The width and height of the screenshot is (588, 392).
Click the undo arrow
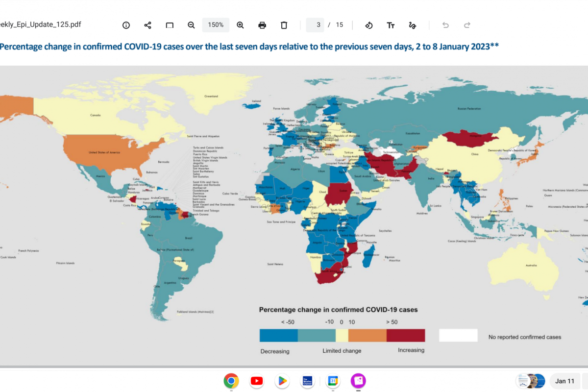[445, 25]
